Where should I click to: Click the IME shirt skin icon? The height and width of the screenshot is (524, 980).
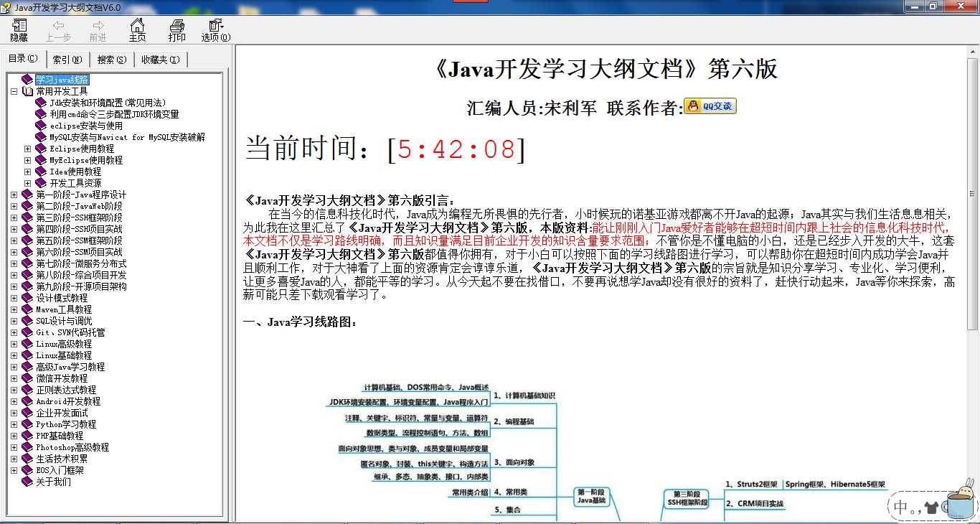point(931,507)
